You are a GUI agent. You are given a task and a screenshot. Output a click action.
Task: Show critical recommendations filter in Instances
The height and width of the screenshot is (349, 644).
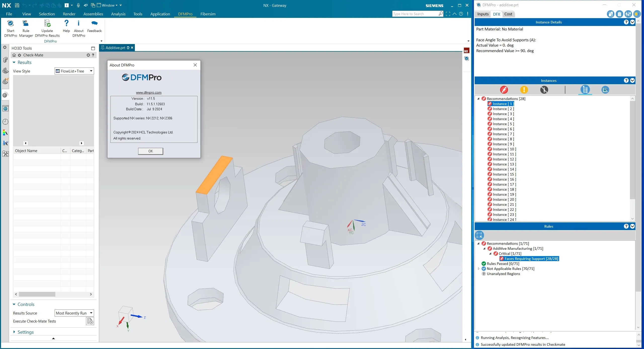(x=504, y=90)
